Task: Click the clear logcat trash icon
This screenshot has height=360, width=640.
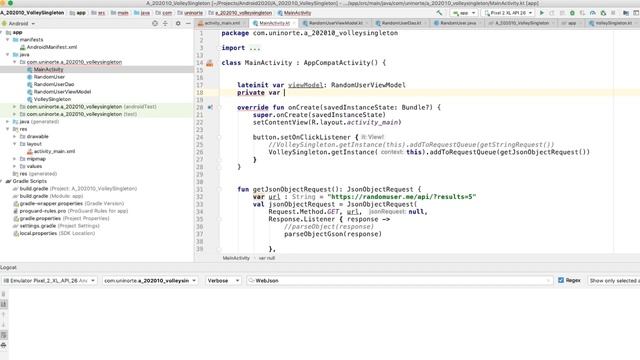Action: click(3, 294)
